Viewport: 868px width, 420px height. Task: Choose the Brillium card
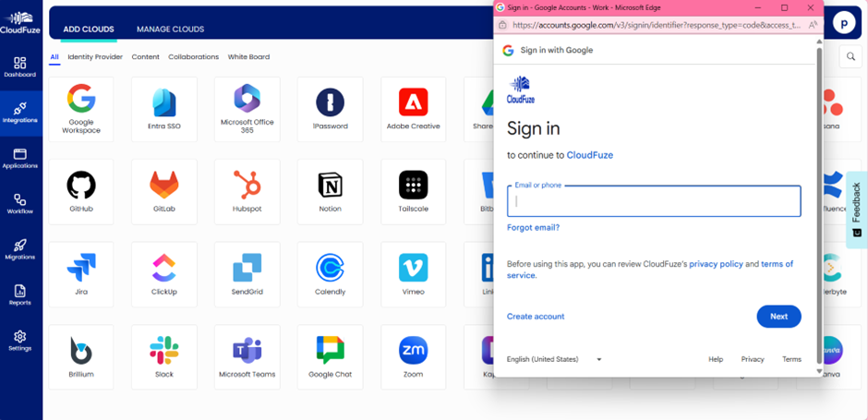tap(81, 357)
